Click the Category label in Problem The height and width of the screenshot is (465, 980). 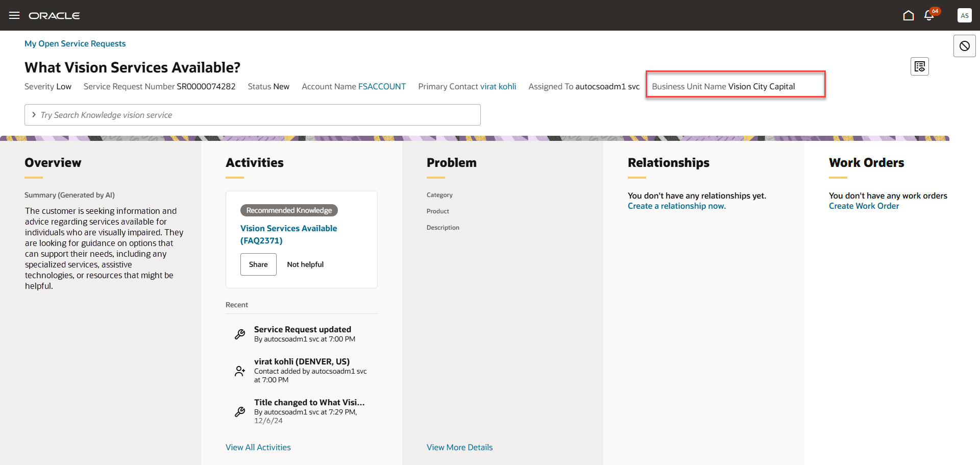click(x=439, y=195)
